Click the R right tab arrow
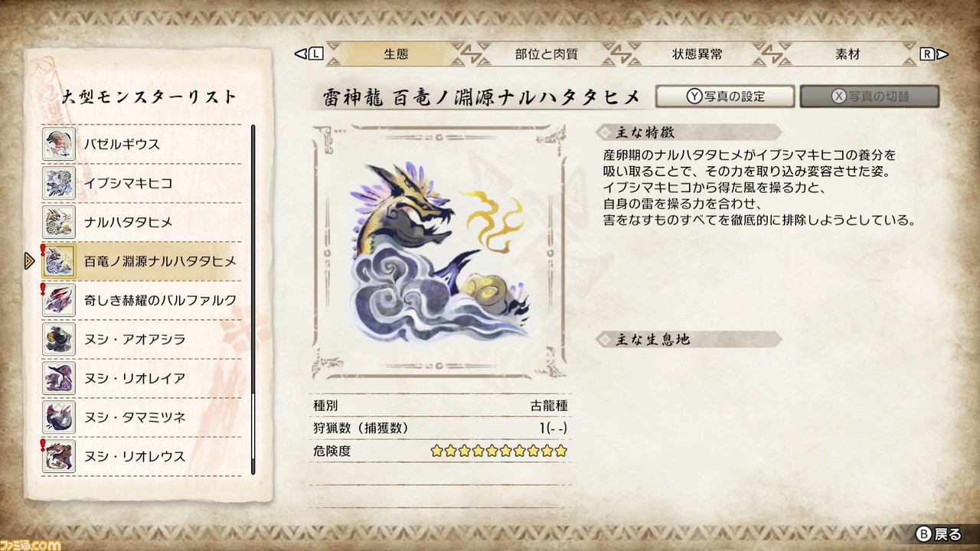980x551 pixels. (x=935, y=54)
